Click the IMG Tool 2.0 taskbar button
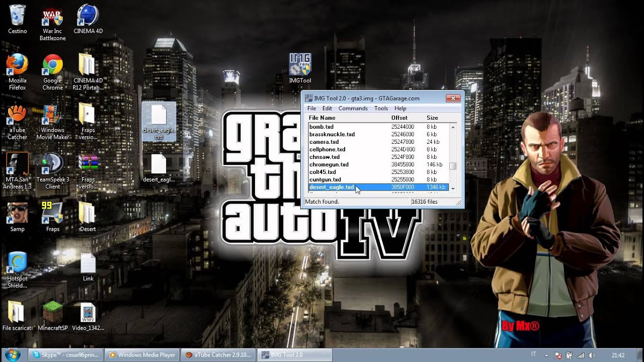The image size is (644, 362). click(295, 355)
